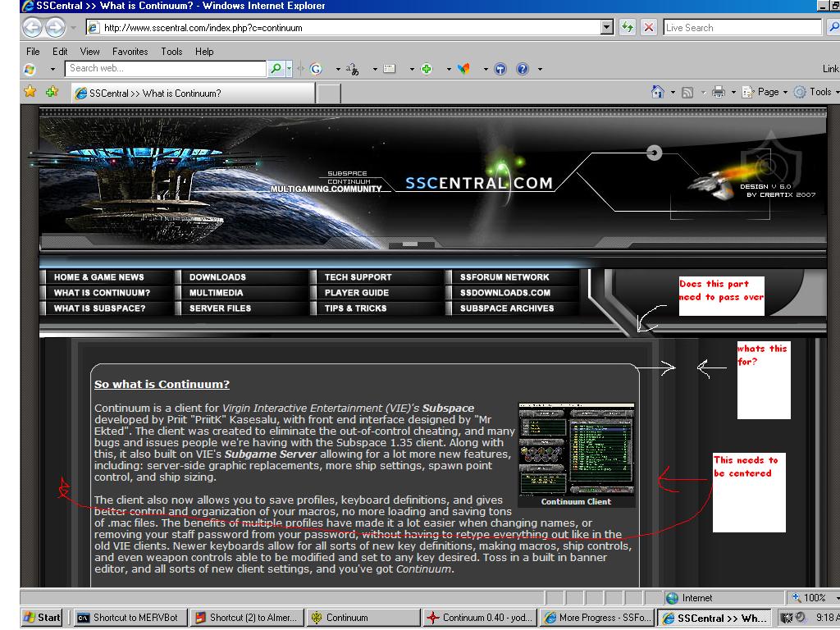
Task: Click the MSN butterfly toolbar icon
Action: 463,69
